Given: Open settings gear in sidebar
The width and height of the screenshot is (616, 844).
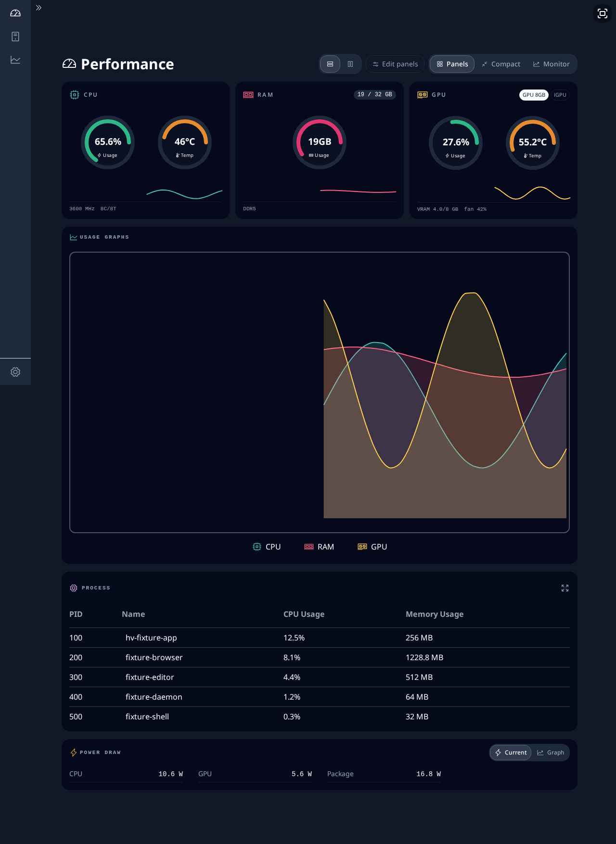Looking at the screenshot, I should click(15, 372).
